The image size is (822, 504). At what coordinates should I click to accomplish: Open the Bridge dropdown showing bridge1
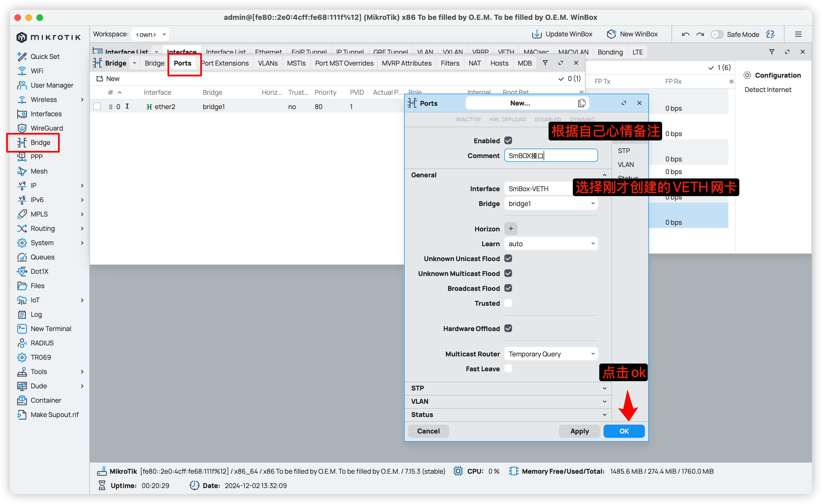coord(551,203)
